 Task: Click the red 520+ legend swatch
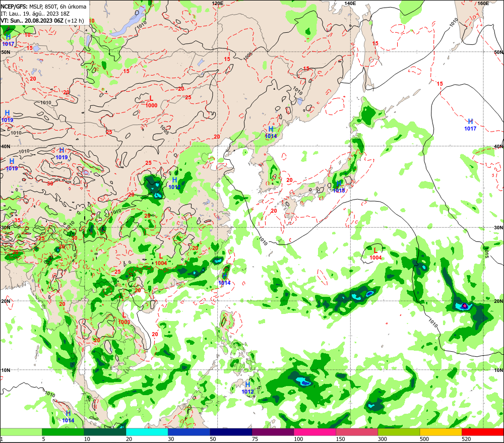click(482, 432)
